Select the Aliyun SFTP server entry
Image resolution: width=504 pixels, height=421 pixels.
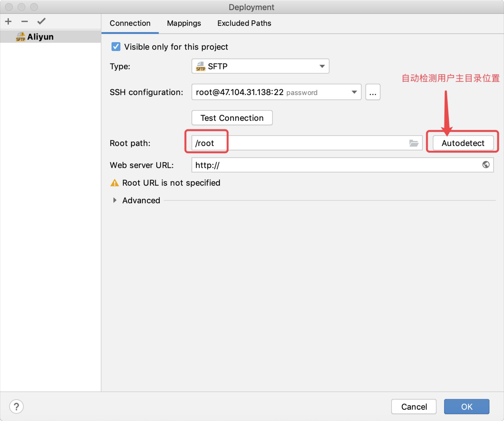point(50,37)
